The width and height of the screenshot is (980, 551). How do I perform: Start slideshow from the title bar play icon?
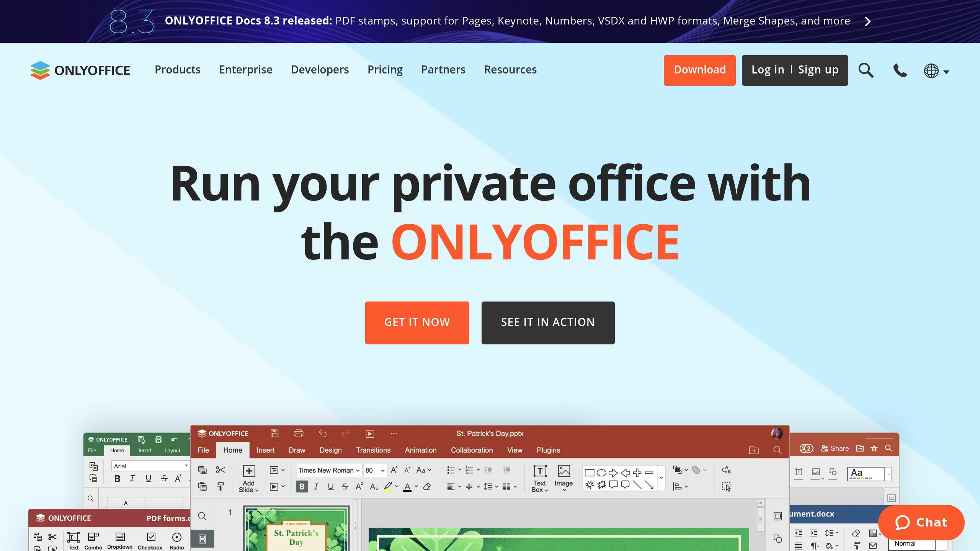coord(370,434)
